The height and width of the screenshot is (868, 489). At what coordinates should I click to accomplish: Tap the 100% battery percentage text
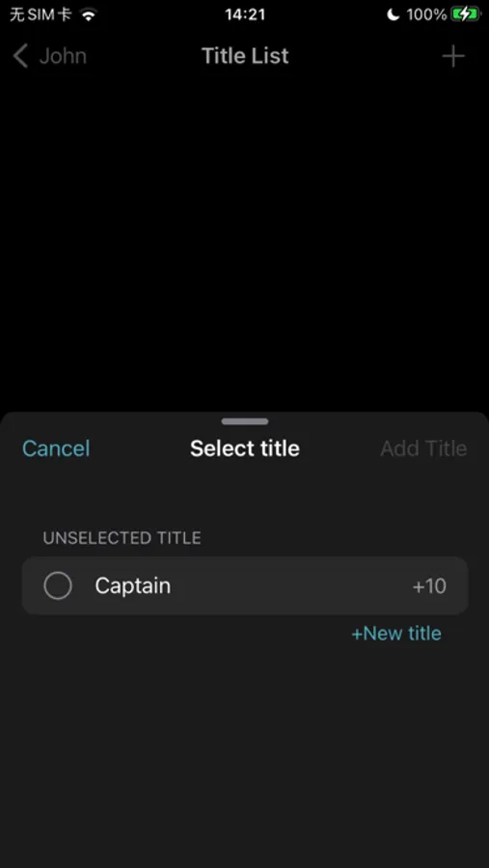[x=426, y=14]
